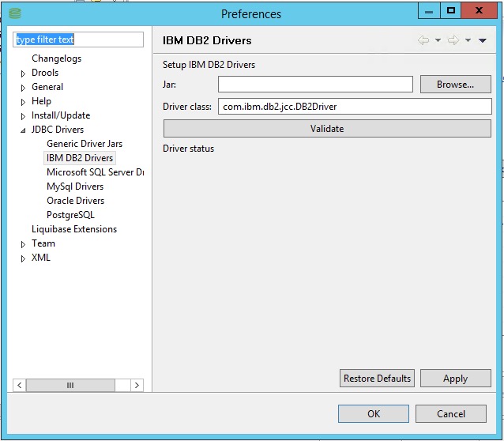The height and width of the screenshot is (441, 504).
Task: Open the preferences page view menu arrow
Action: click(x=483, y=40)
